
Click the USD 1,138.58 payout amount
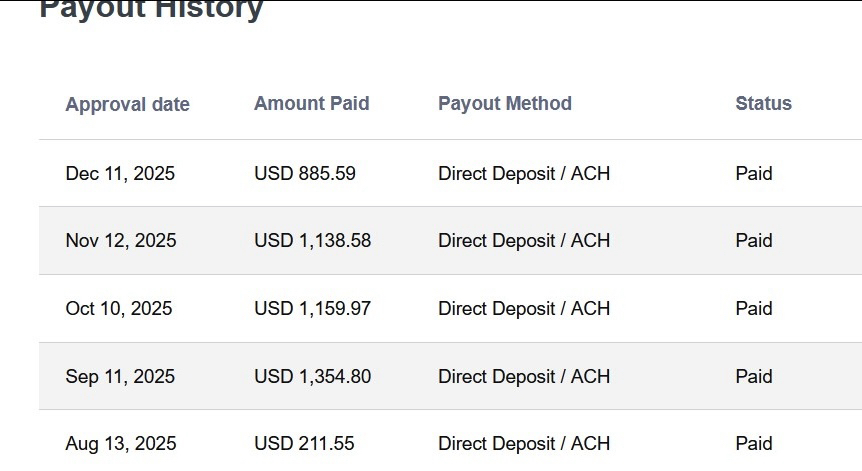[312, 240]
